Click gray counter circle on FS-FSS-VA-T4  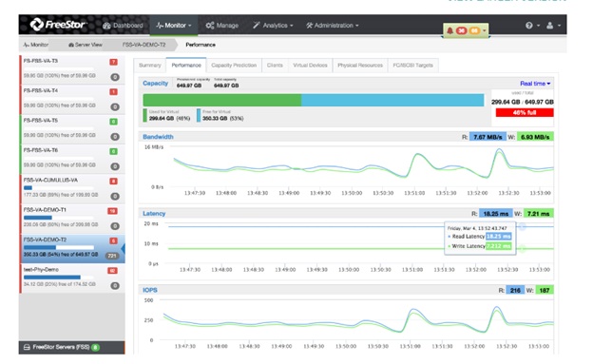pyautogui.click(x=115, y=107)
